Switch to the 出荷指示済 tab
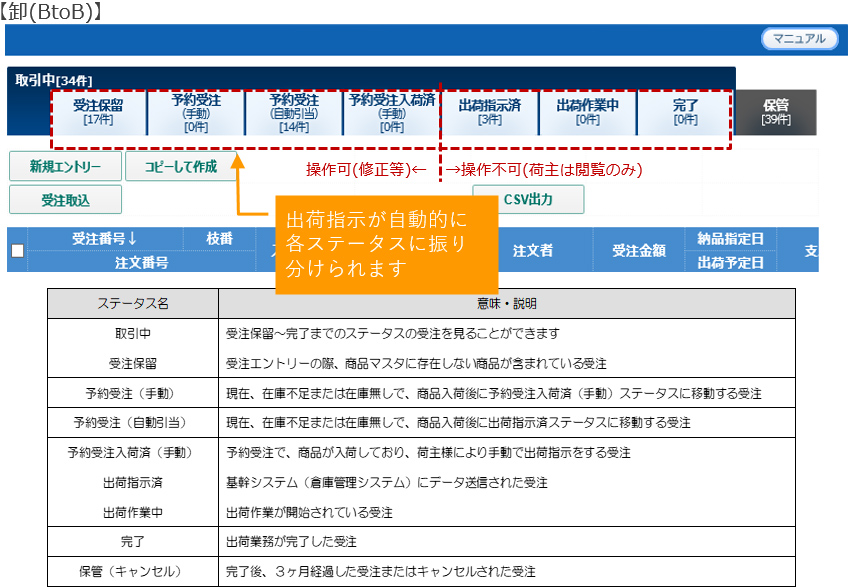The width and height of the screenshot is (848, 587). pyautogui.click(x=490, y=112)
